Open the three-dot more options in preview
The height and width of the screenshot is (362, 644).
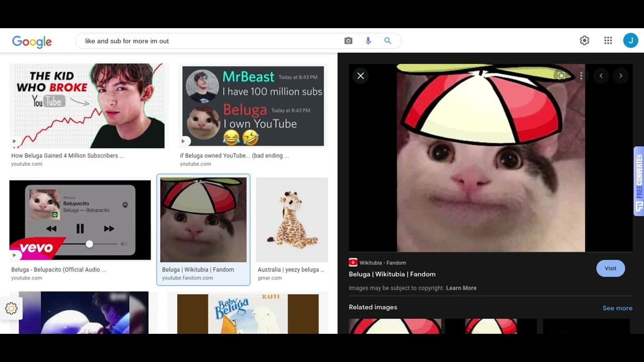click(x=581, y=76)
